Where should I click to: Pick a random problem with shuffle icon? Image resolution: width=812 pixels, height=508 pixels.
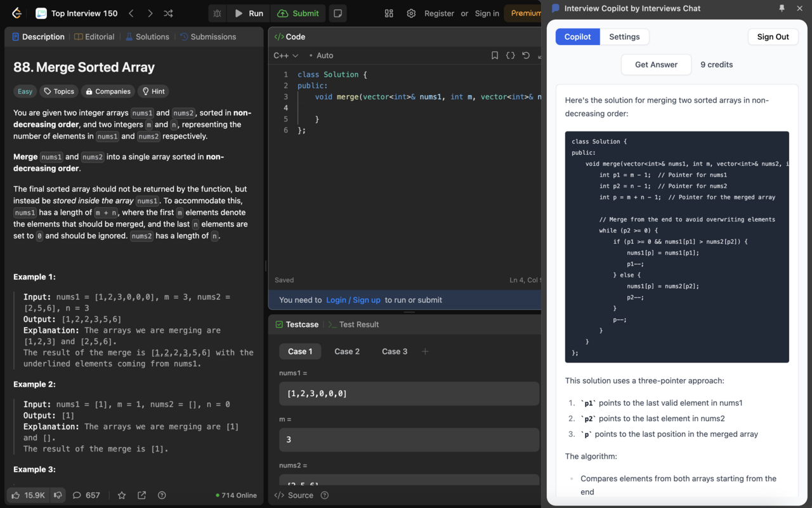(168, 13)
